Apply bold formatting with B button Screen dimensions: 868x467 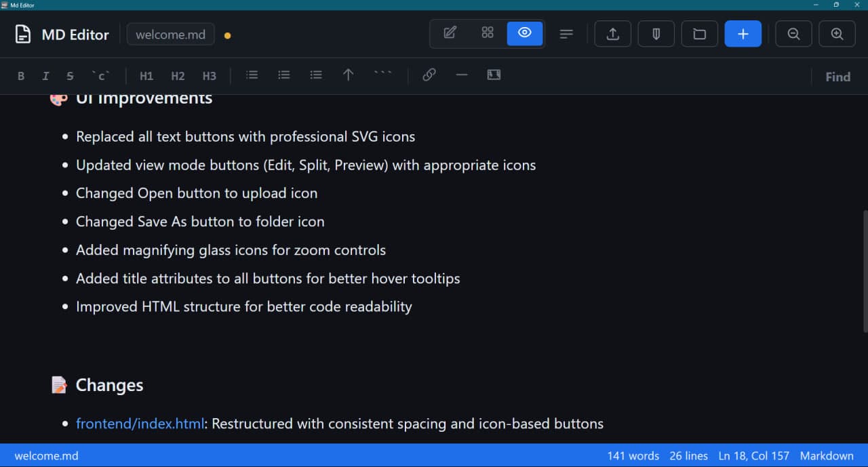pos(21,76)
